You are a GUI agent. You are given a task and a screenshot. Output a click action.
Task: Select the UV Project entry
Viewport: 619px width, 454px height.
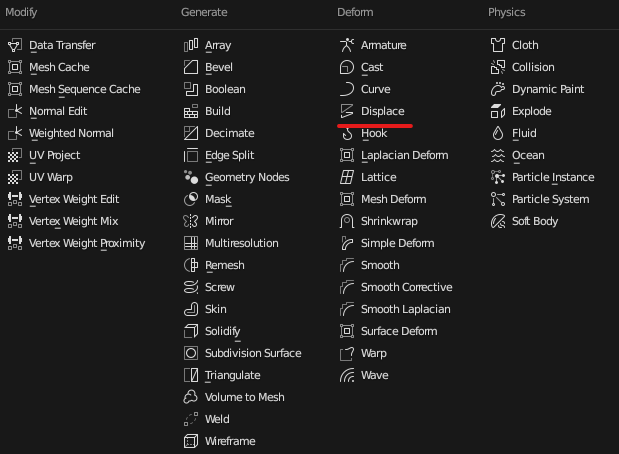pyautogui.click(x=54, y=155)
